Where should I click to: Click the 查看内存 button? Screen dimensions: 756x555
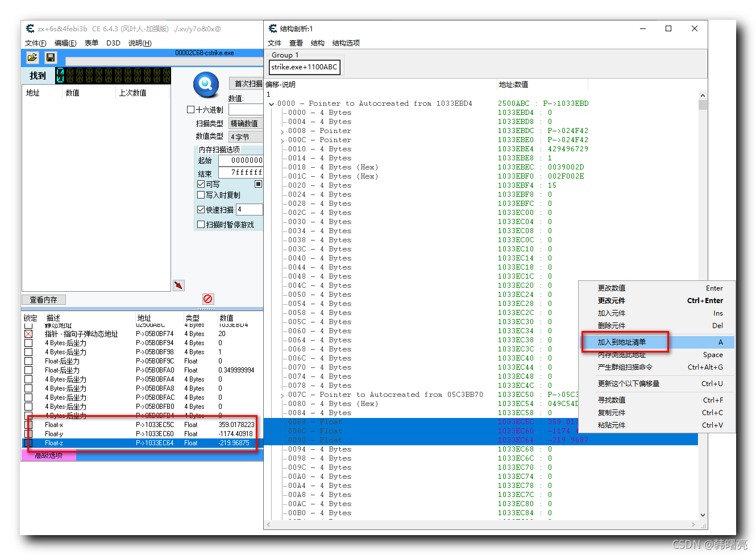[x=44, y=300]
